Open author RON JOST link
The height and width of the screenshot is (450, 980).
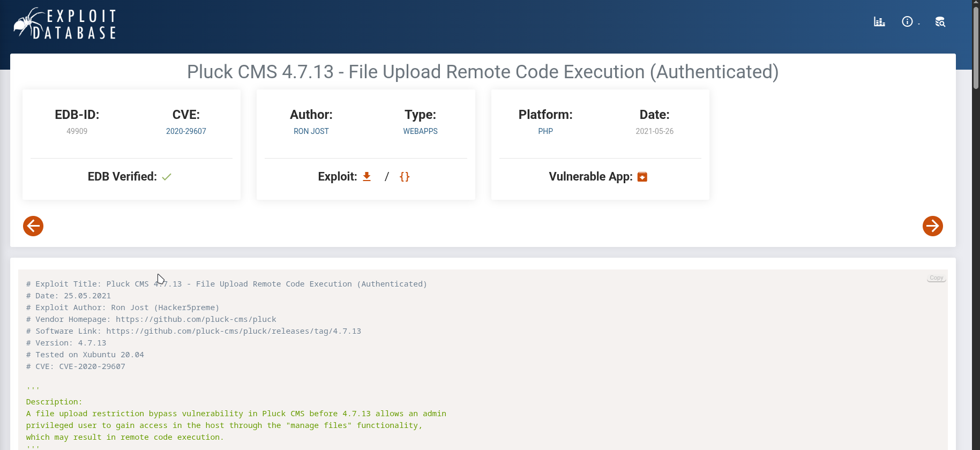311,131
